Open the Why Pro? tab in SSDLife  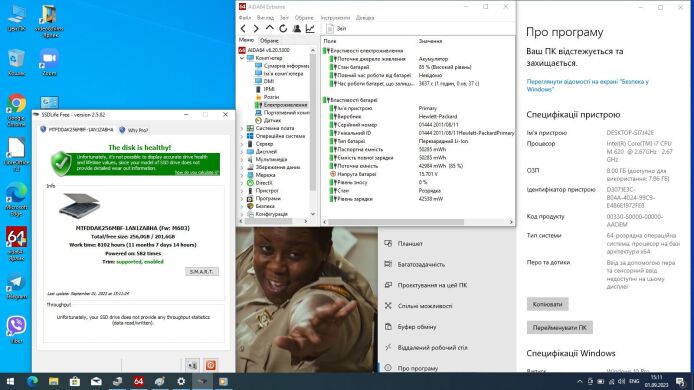[134, 130]
